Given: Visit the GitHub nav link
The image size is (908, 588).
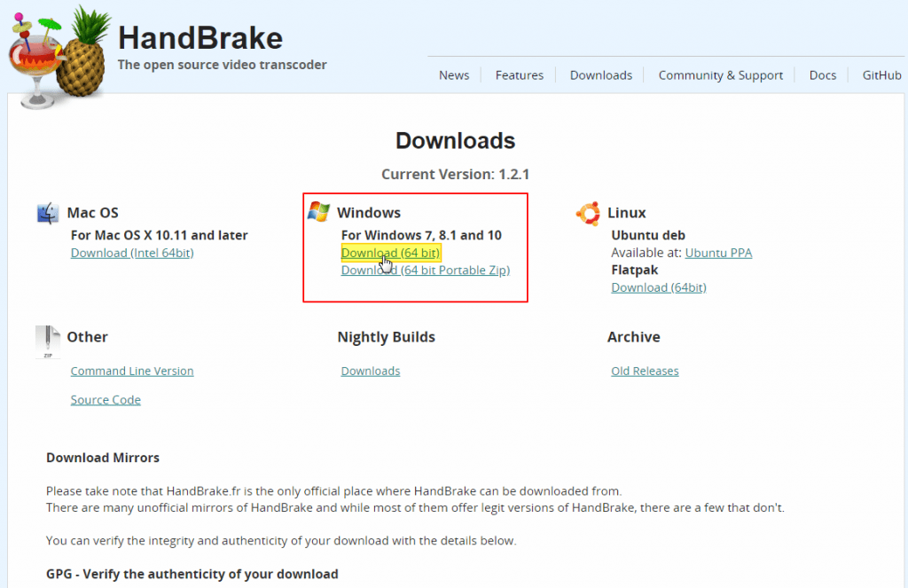Looking at the screenshot, I should click(881, 75).
